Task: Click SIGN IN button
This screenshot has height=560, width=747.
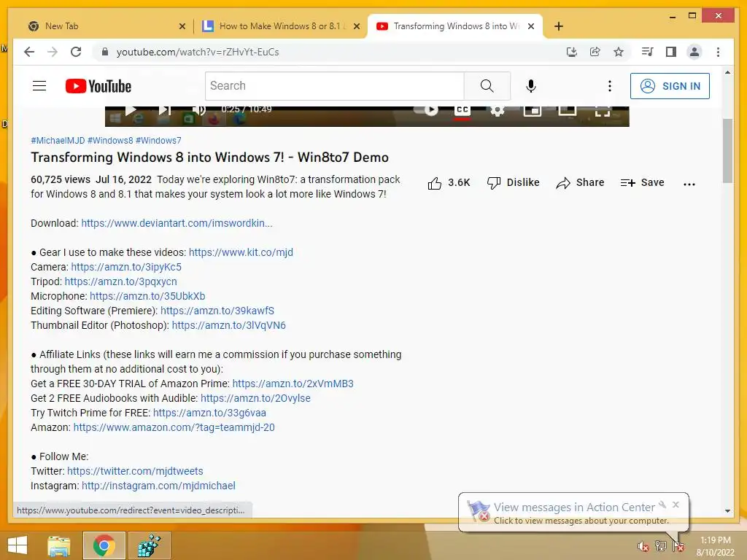Action: 670,86
